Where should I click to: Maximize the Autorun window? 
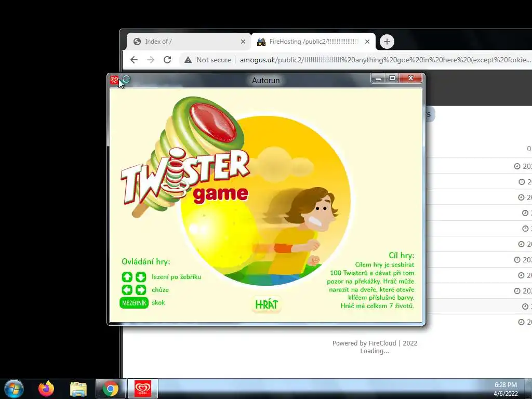click(x=392, y=78)
